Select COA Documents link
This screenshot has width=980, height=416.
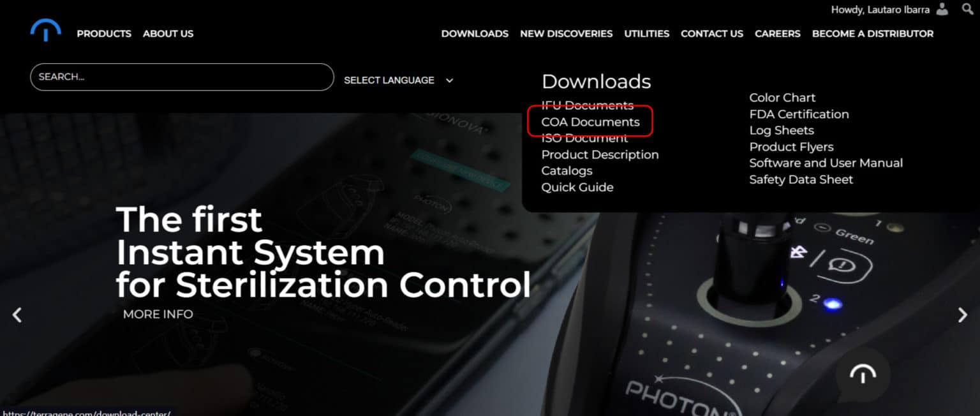click(590, 122)
